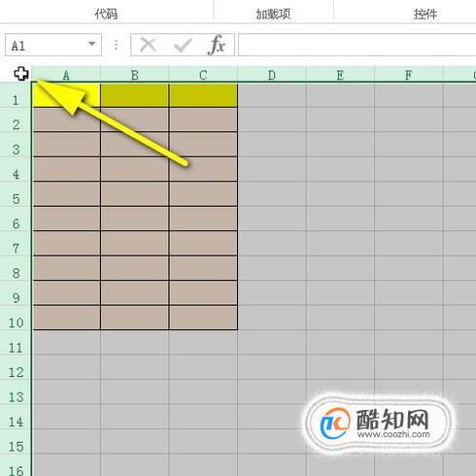Click the Cancel X formula icon
This screenshot has width=476, height=476.
coord(148,45)
